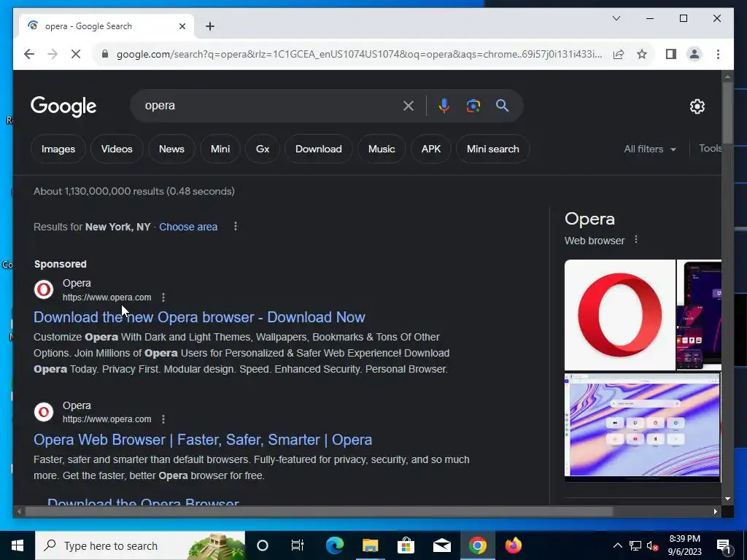Open Web browser panel options menu
This screenshot has height=560, width=747.
point(636,240)
